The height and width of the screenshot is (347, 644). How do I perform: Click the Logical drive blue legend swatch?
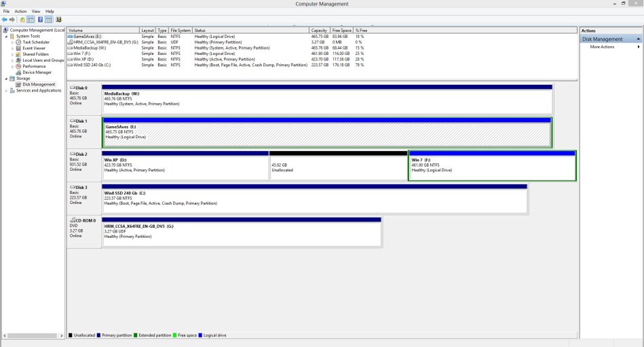click(x=200, y=335)
